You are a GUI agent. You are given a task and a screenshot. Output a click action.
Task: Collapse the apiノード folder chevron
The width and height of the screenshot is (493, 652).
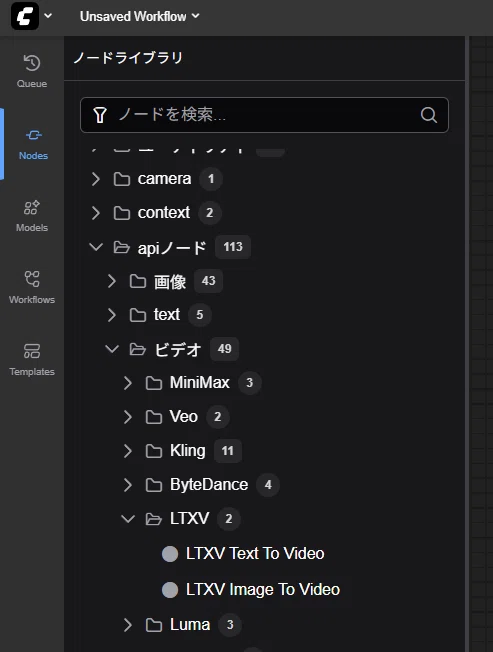pyautogui.click(x=96, y=247)
